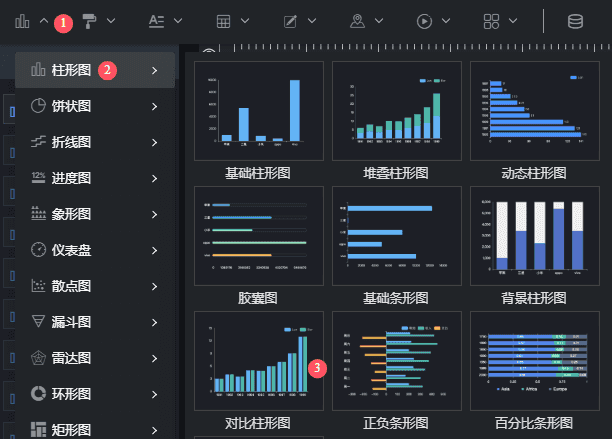Screen dimensions: 612x439
Task: Click the 基础柱形图 label text
Action: 258,173
